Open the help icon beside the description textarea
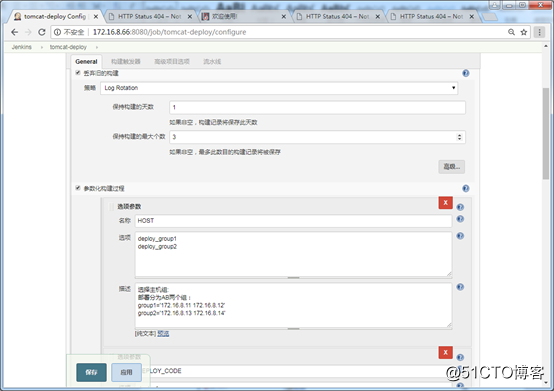The height and width of the screenshot is (391, 554). [460, 287]
